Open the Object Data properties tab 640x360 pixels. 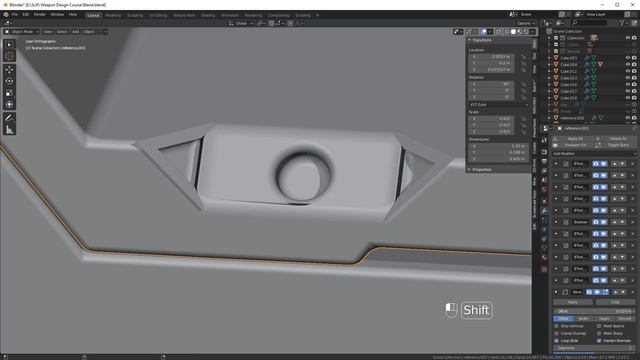click(x=544, y=248)
